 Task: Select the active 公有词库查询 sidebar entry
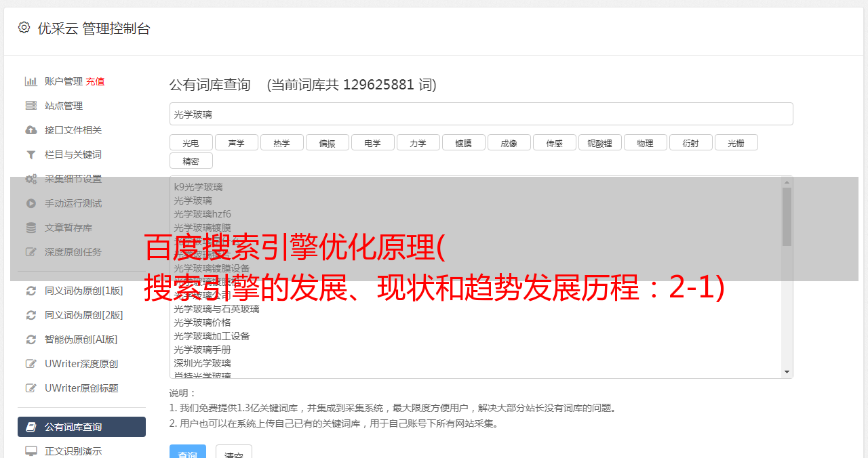click(x=81, y=427)
